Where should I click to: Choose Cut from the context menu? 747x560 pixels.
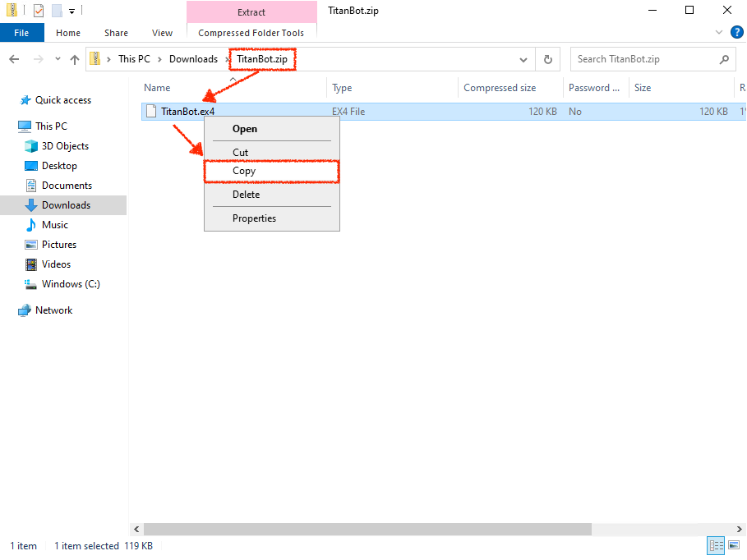tap(271, 153)
